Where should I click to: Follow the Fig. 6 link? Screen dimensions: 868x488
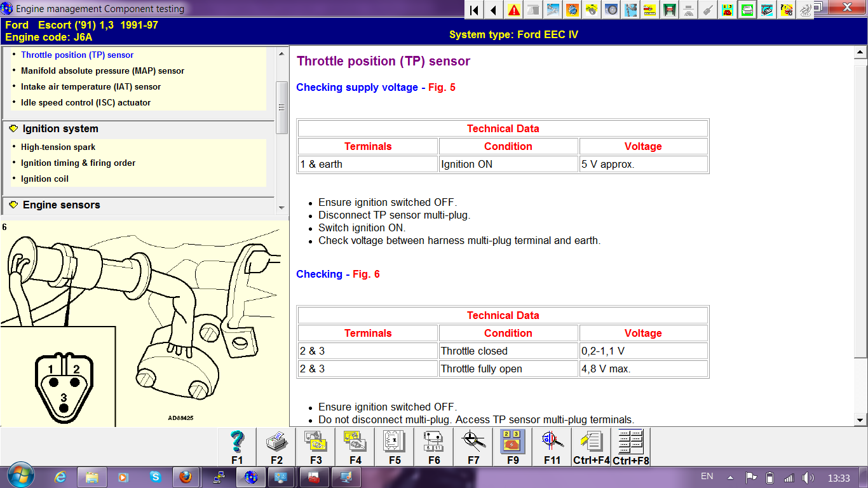pos(366,274)
